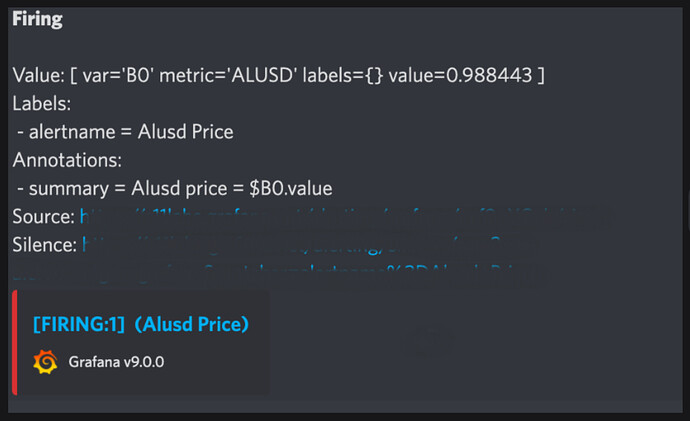Click the wrapped second line of the Silence URL
Screen dimensions: 690x421
click(x=282, y=272)
